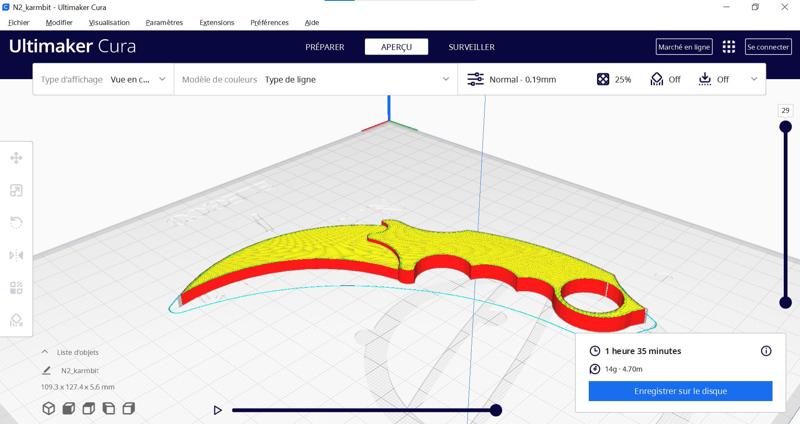Open the Extensions menu
The image size is (800, 424).
(217, 22)
